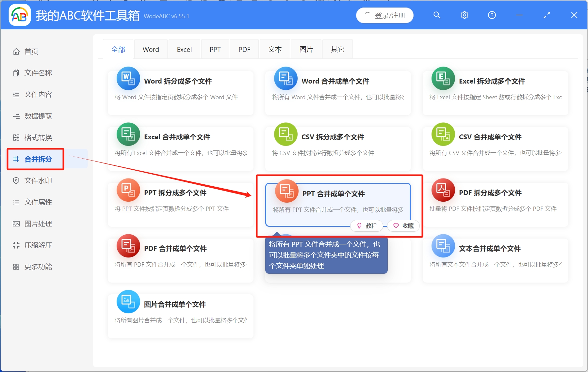Open the settings gear icon
This screenshot has width=588, height=372.
[x=464, y=15]
